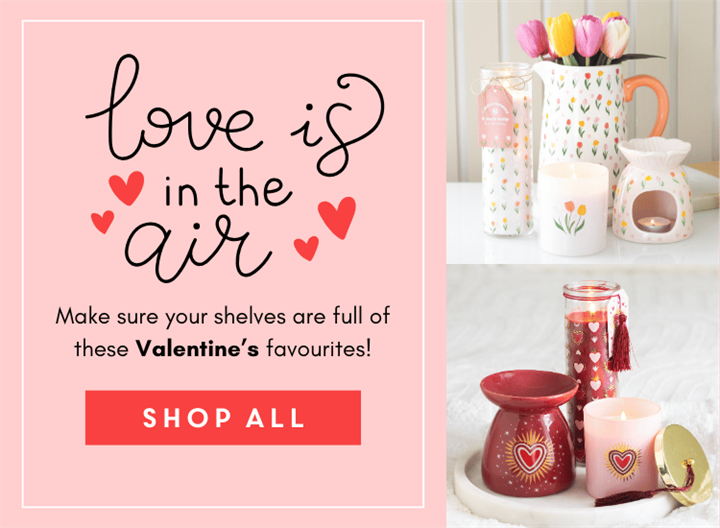
Task: Click the SHOP ALL button
Action: coord(223,417)
